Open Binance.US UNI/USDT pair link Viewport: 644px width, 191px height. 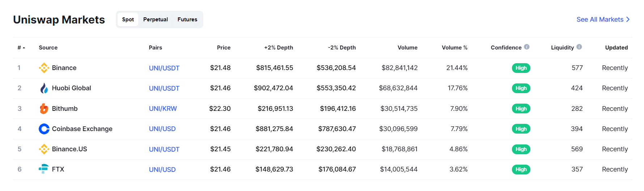(164, 149)
